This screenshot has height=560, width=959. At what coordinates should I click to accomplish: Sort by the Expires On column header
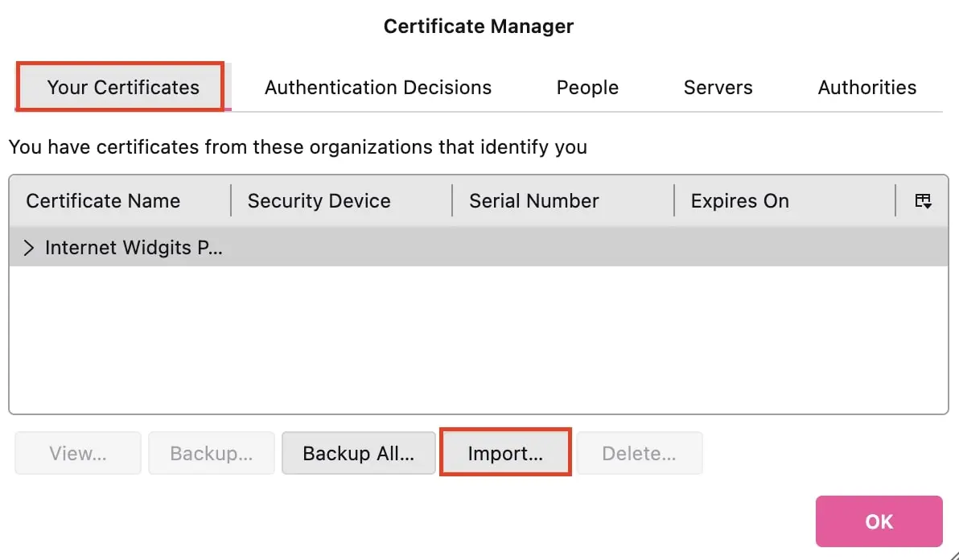coord(739,200)
